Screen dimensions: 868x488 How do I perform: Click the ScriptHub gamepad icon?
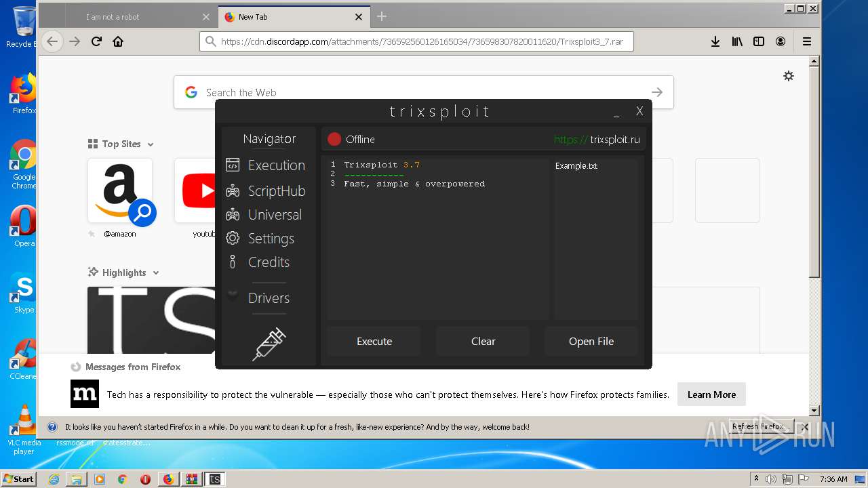(233, 191)
